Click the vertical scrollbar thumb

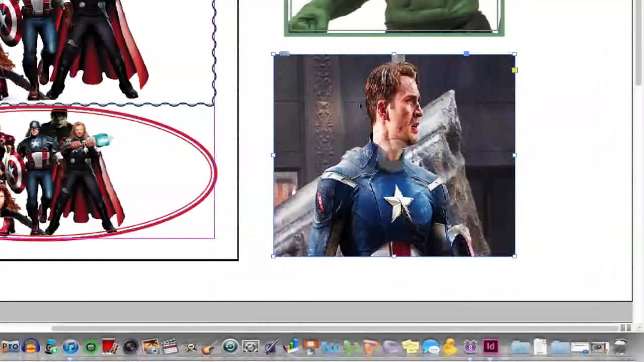[639, 42]
